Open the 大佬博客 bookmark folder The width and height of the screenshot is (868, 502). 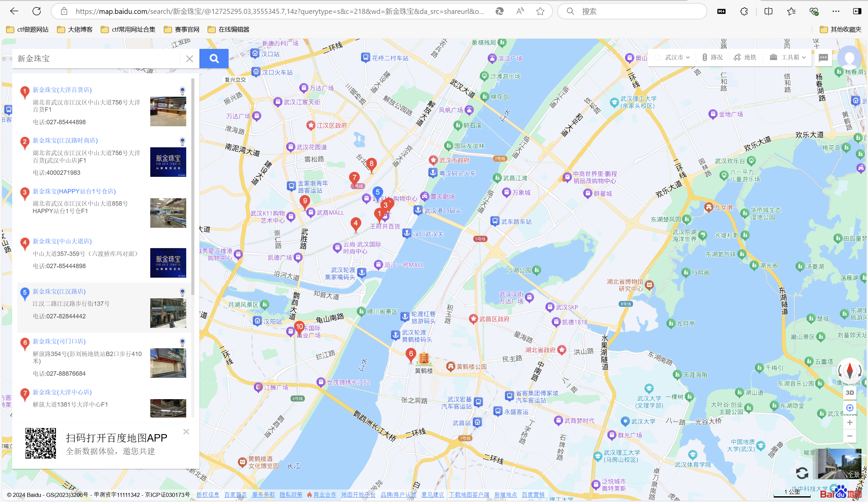coord(75,30)
